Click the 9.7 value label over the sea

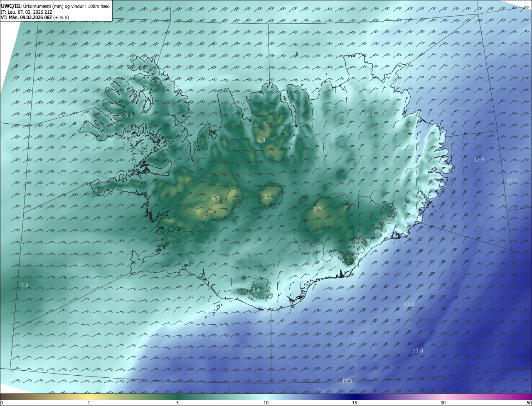pos(291,14)
